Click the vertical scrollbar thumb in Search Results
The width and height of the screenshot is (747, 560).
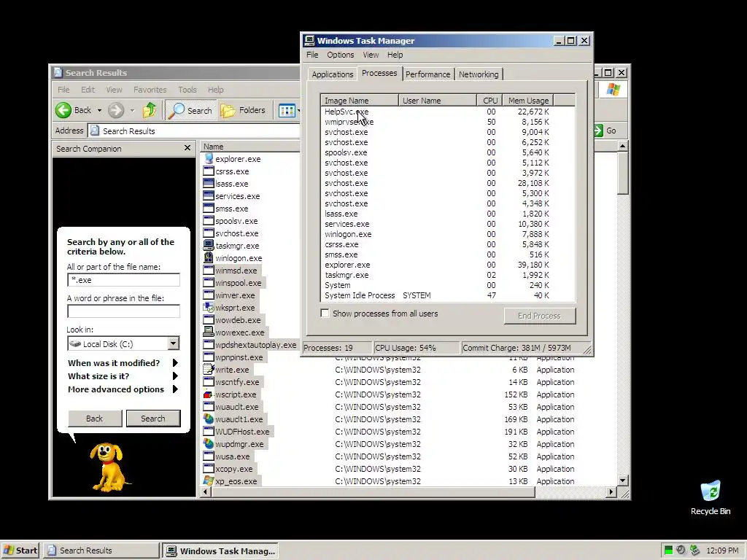tap(622, 174)
